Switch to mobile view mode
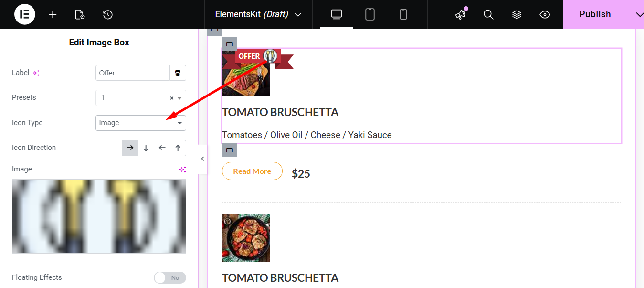 (403, 14)
